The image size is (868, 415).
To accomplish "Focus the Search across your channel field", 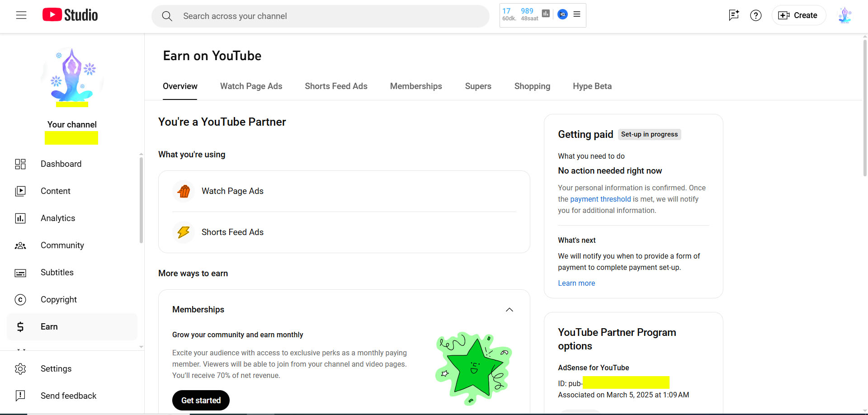I will (x=320, y=16).
